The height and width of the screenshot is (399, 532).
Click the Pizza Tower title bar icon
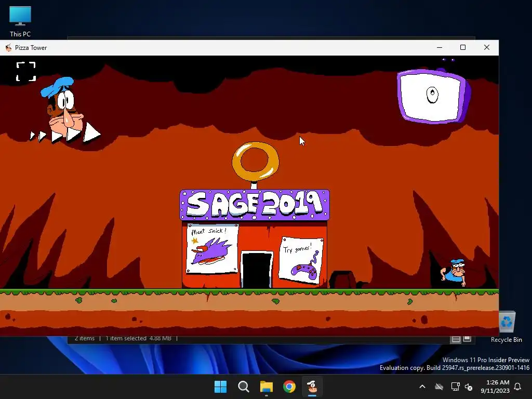pyautogui.click(x=8, y=48)
